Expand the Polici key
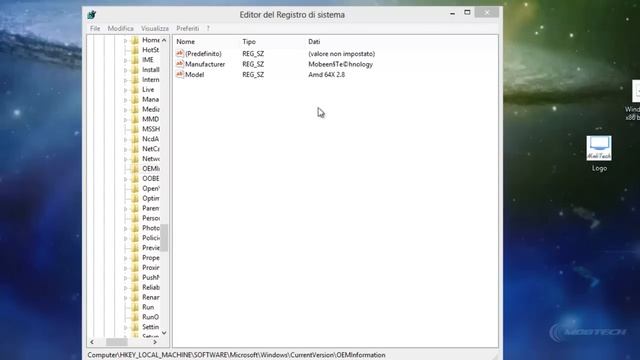 click(x=126, y=238)
